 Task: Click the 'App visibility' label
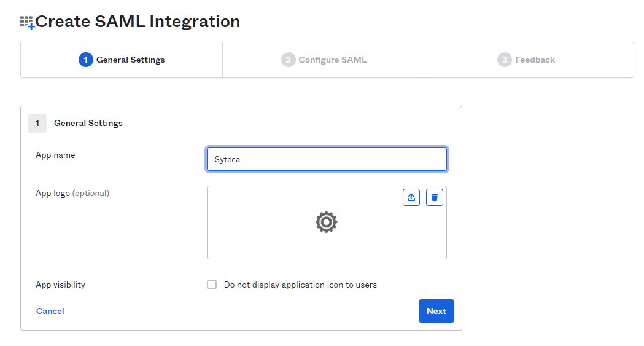[60, 285]
